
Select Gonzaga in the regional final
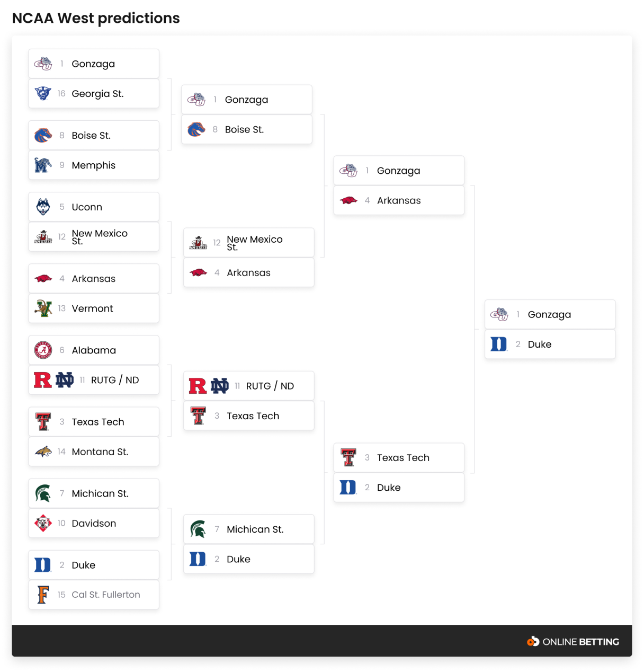click(550, 314)
